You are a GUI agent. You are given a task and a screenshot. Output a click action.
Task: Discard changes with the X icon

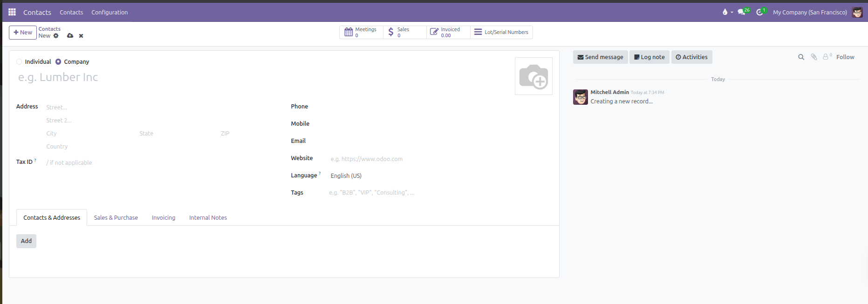tap(81, 36)
